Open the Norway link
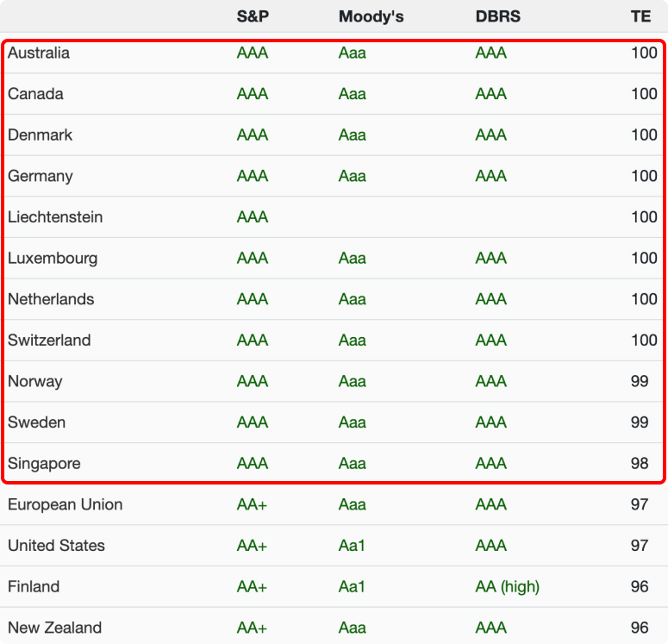The width and height of the screenshot is (668, 644). [35, 382]
